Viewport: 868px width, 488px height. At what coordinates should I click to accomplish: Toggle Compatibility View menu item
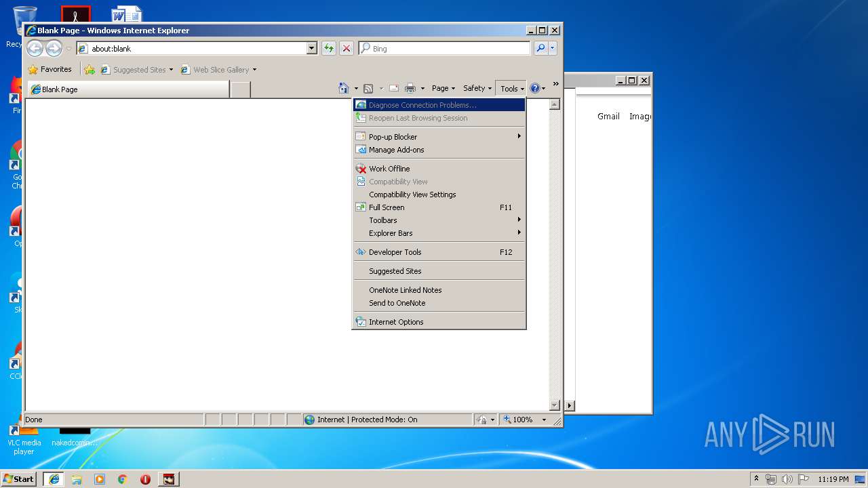(x=439, y=182)
